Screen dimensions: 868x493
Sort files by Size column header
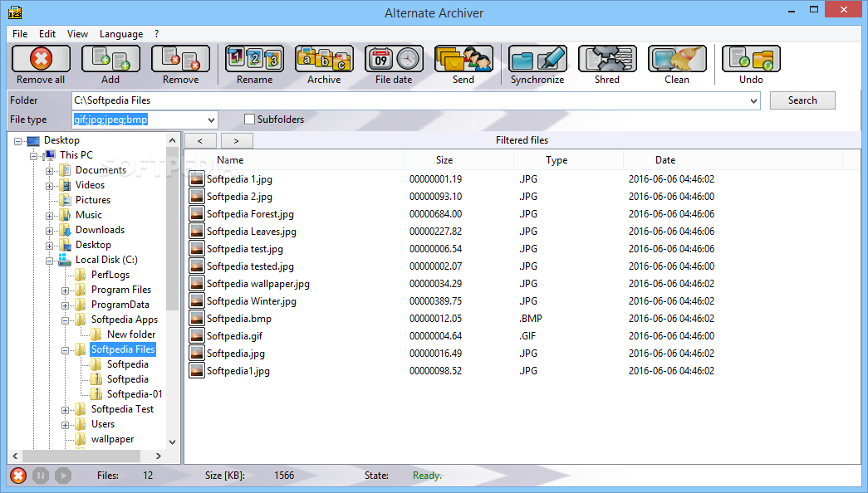[459, 160]
